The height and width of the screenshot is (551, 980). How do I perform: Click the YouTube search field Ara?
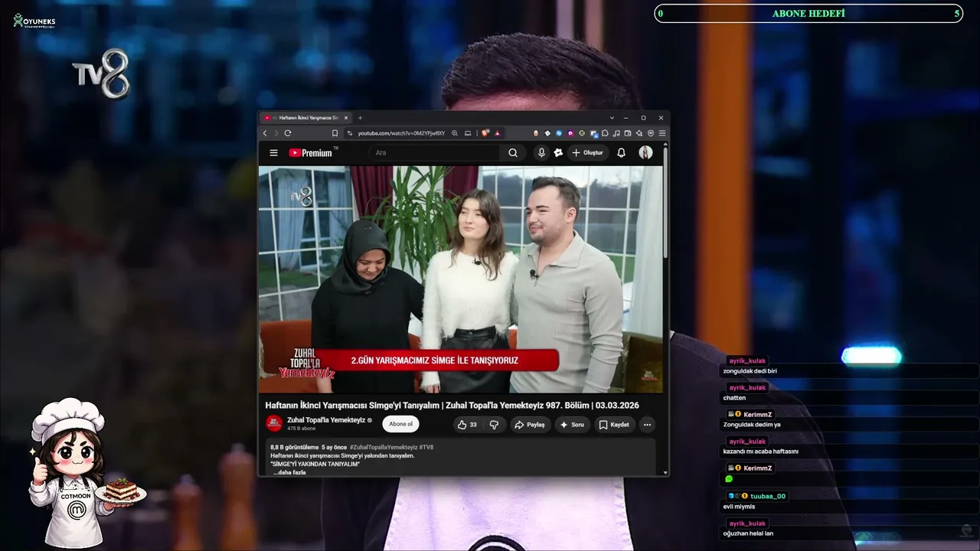(x=435, y=153)
